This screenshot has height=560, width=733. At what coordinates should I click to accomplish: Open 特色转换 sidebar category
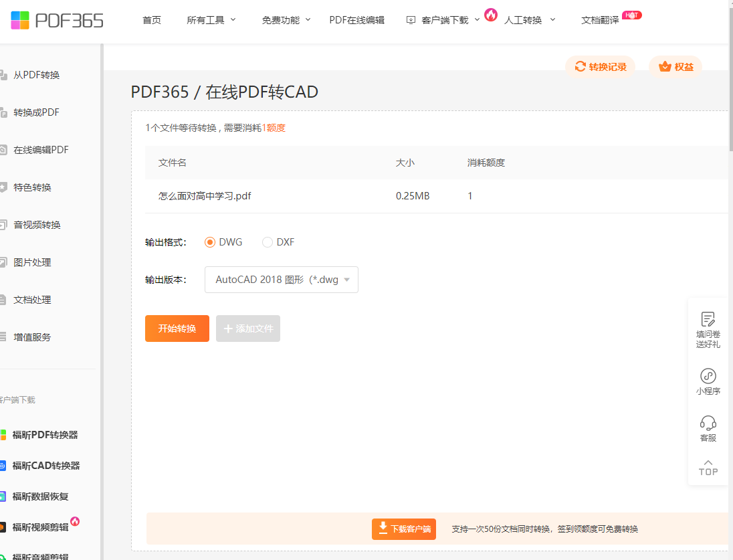point(32,187)
